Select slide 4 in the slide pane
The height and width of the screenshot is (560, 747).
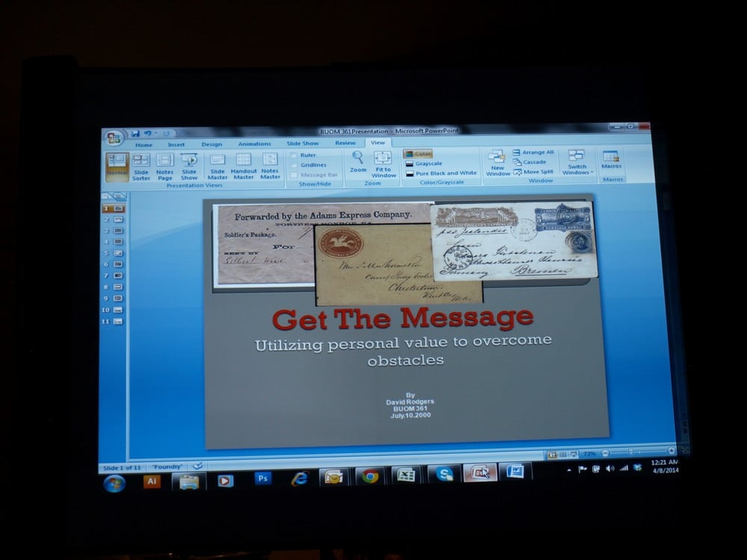tap(114, 242)
